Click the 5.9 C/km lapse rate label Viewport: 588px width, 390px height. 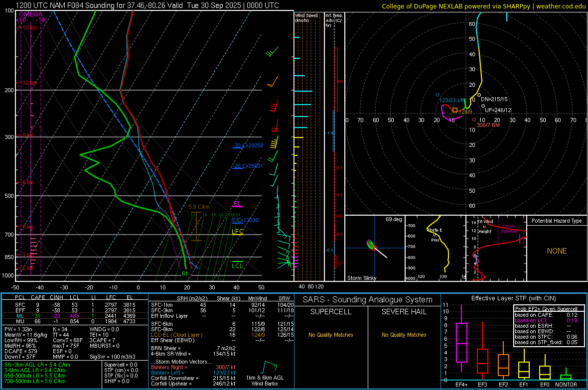point(199,207)
